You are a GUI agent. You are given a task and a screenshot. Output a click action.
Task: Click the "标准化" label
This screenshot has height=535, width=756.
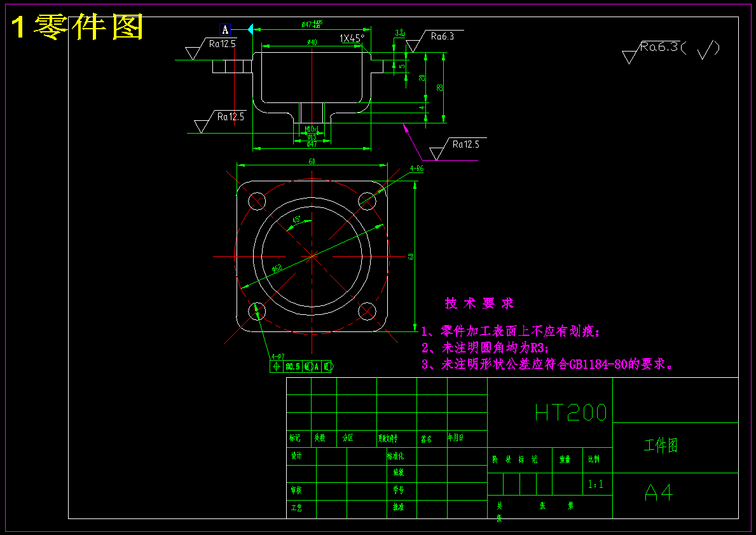[395, 456]
